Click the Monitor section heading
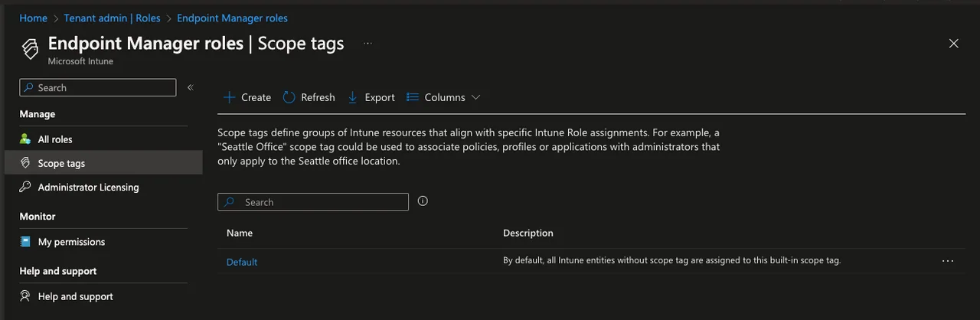 [38, 217]
